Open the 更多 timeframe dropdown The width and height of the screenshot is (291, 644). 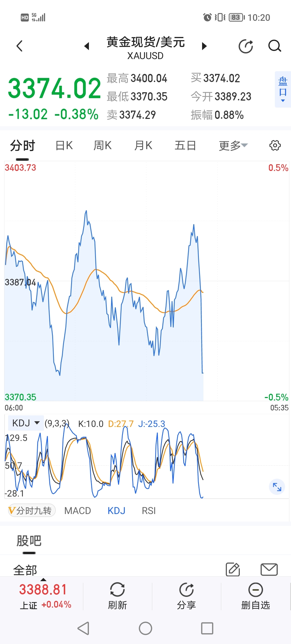pos(233,146)
